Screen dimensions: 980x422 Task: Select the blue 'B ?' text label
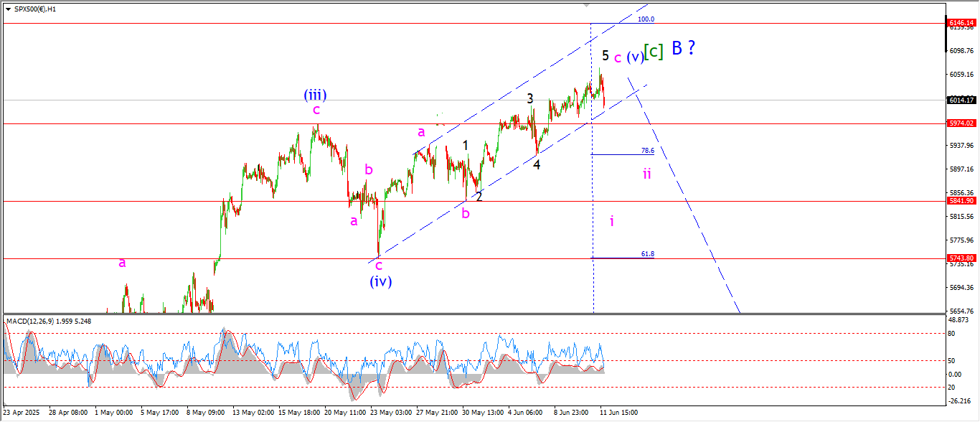(x=683, y=49)
